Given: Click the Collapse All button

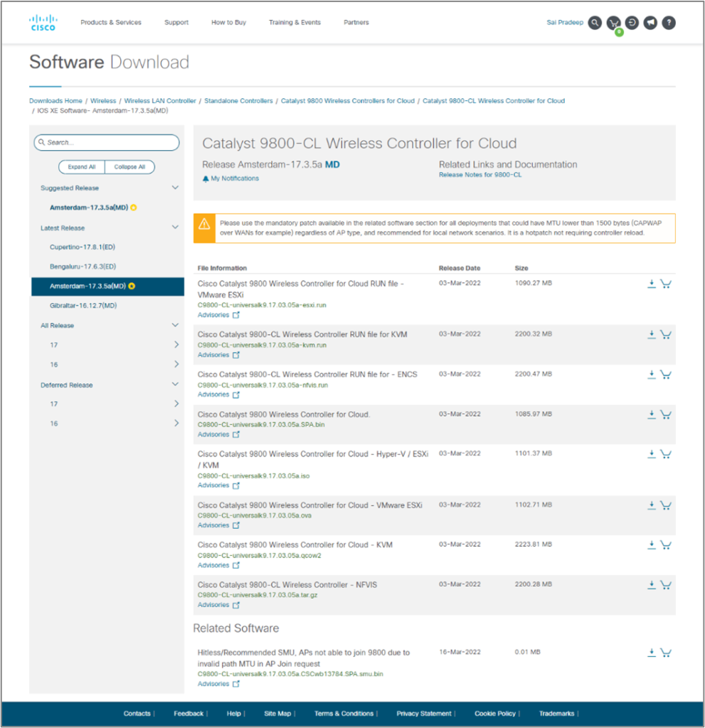Looking at the screenshot, I should (129, 166).
